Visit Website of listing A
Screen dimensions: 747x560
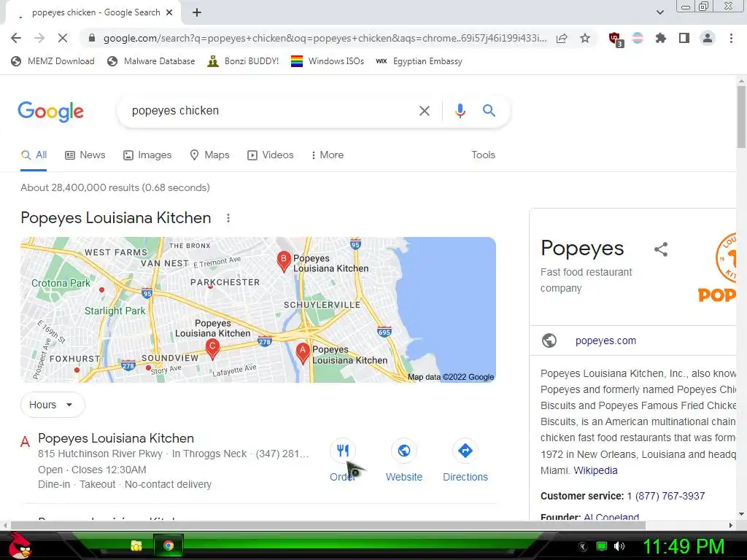404,460
